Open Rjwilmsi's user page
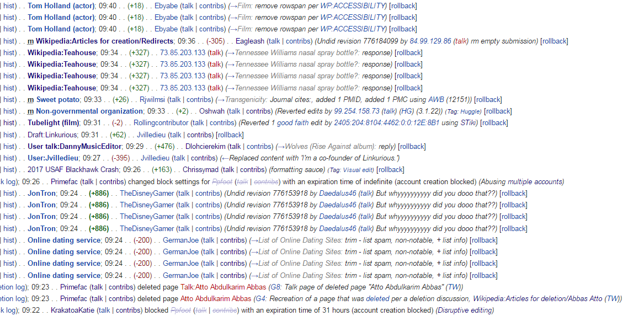644x316 pixels. point(152,100)
